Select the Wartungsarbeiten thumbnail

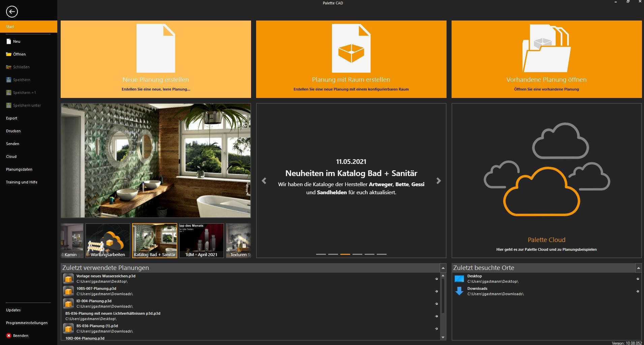[x=108, y=240]
